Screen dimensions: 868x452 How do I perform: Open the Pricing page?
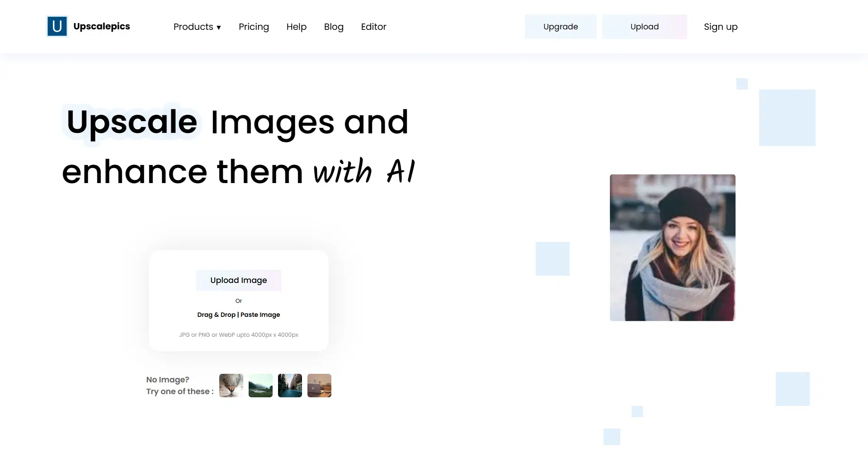[x=254, y=27]
